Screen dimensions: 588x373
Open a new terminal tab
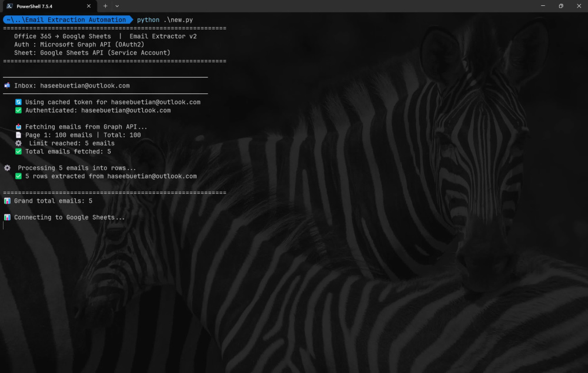(x=105, y=6)
